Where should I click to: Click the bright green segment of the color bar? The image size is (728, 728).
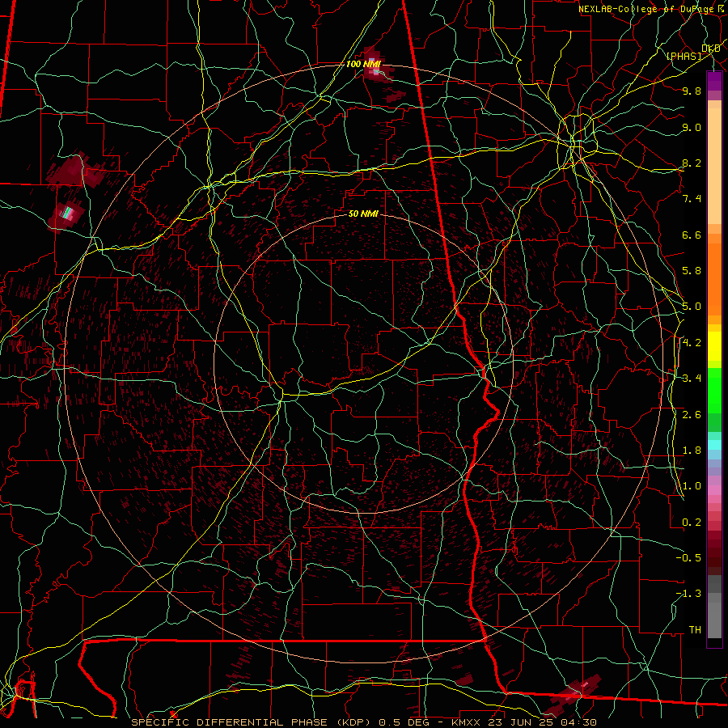(714, 391)
